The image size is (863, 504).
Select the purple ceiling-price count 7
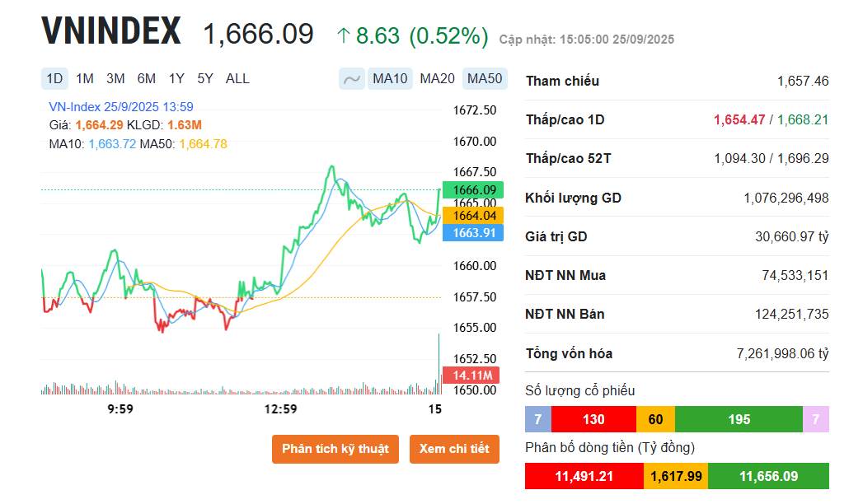816,419
